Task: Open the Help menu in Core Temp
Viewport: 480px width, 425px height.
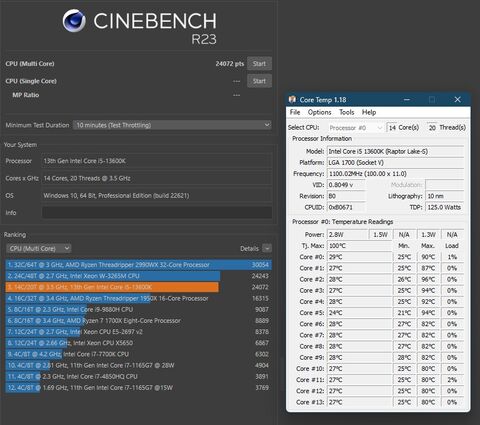Action: coord(369,112)
